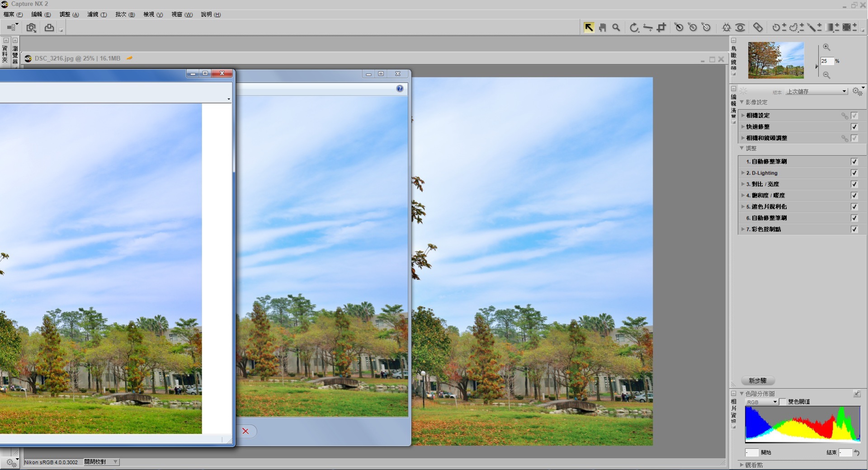The width and height of the screenshot is (868, 470).
Task: Select the red-eye control point tool
Action: click(740, 28)
